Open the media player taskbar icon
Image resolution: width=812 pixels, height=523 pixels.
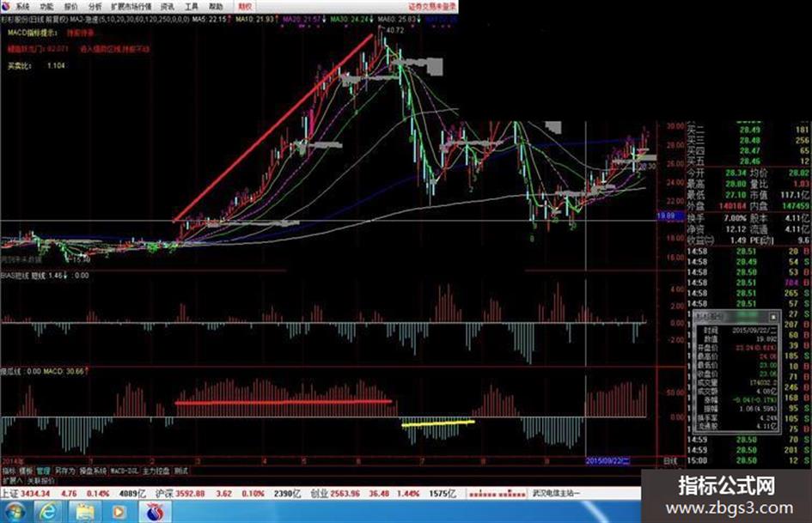(119, 512)
